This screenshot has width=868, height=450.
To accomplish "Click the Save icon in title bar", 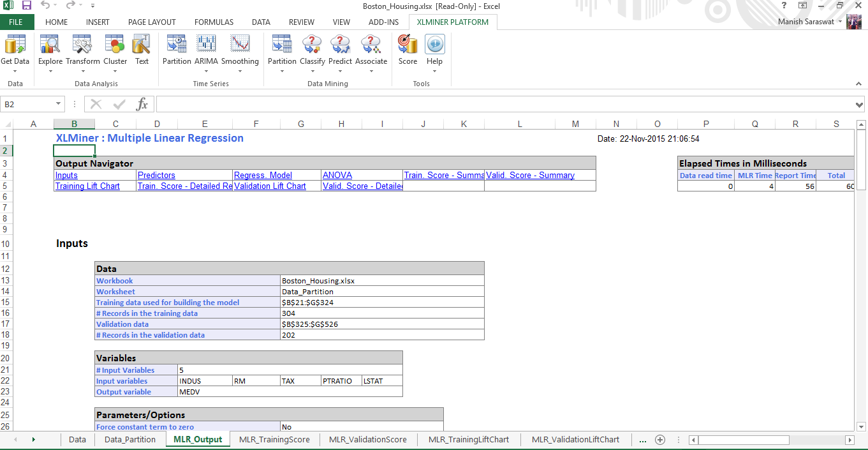I will 27,6.
